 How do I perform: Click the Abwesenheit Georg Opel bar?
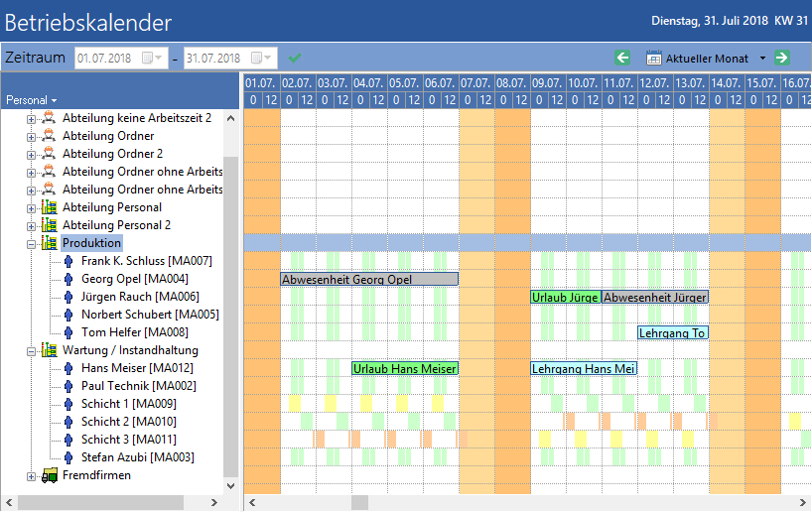pyautogui.click(x=369, y=279)
